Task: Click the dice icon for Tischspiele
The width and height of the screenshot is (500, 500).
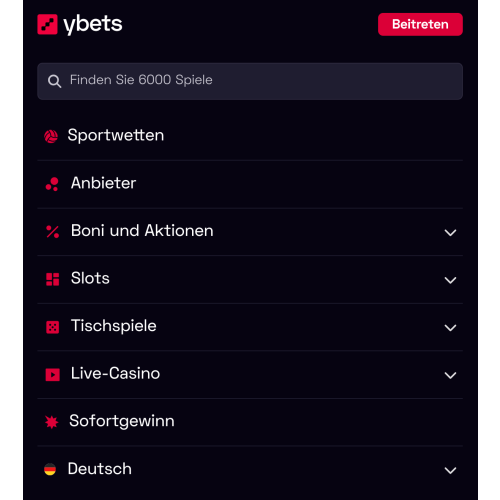Action: tap(52, 327)
